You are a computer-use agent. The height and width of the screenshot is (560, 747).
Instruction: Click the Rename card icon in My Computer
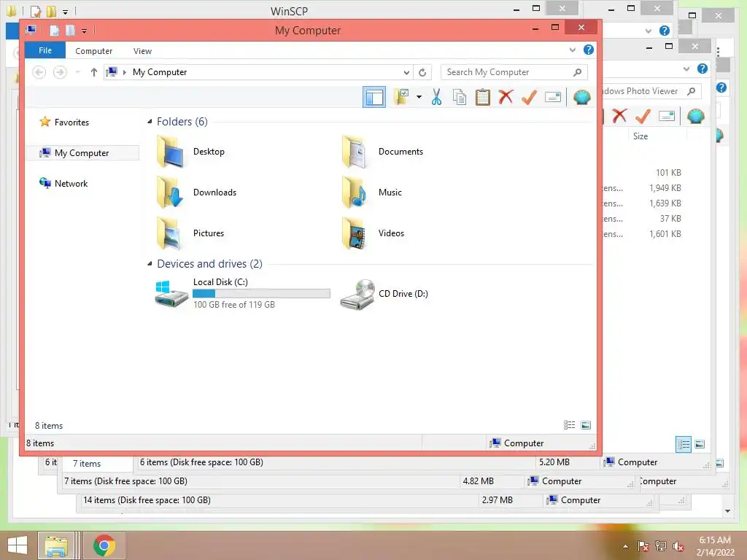pyautogui.click(x=553, y=97)
